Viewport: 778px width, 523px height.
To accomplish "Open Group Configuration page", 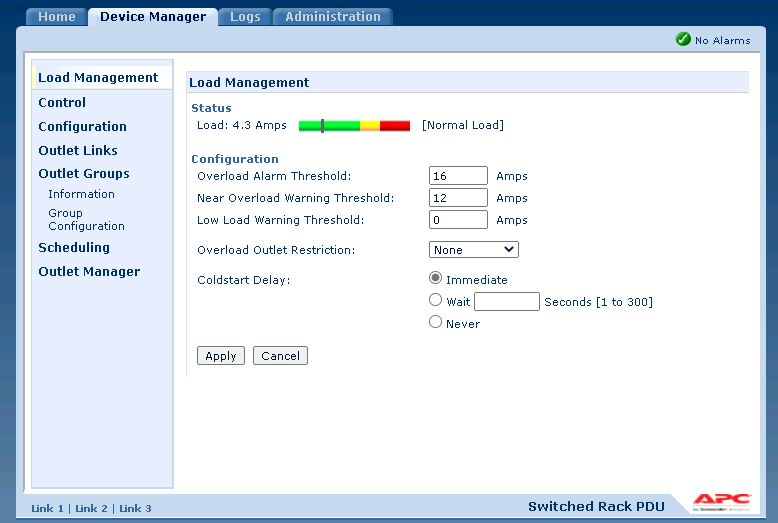I will 86,219.
